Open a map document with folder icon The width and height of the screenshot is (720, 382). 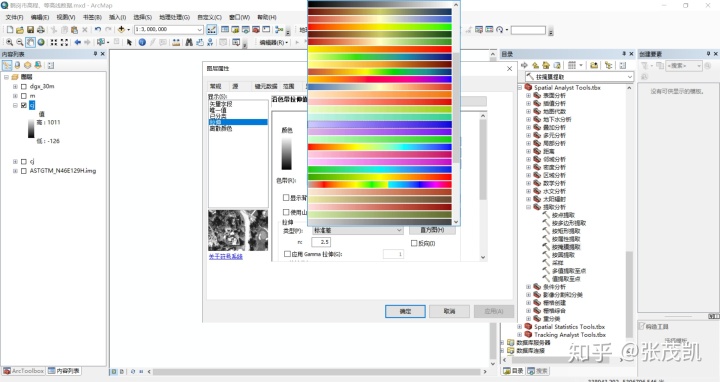(x=20, y=30)
